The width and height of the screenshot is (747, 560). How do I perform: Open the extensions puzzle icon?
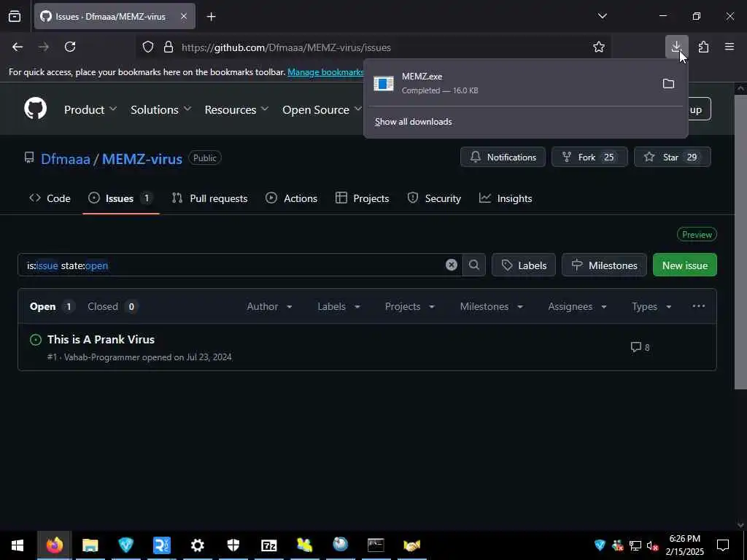coord(703,47)
